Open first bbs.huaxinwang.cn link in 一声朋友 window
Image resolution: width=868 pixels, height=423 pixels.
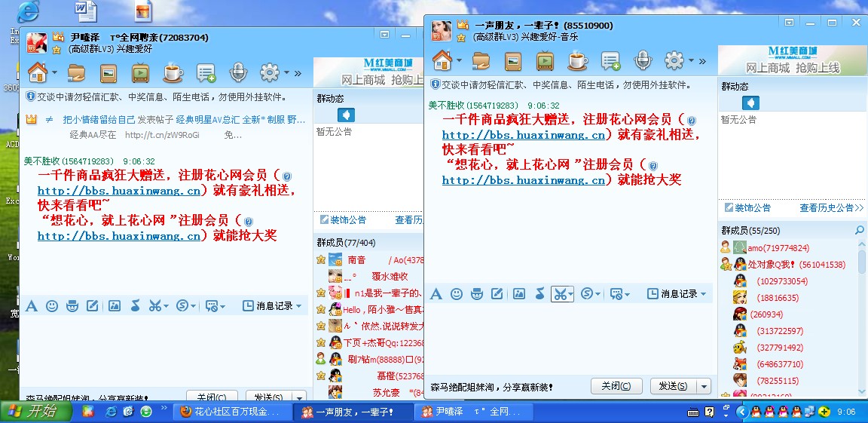(x=523, y=134)
